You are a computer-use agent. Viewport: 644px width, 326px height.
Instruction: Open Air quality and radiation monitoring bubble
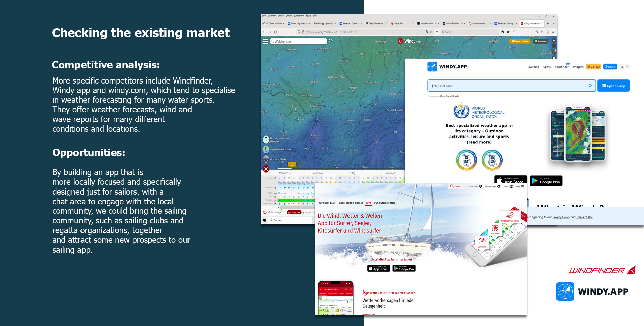266,139
